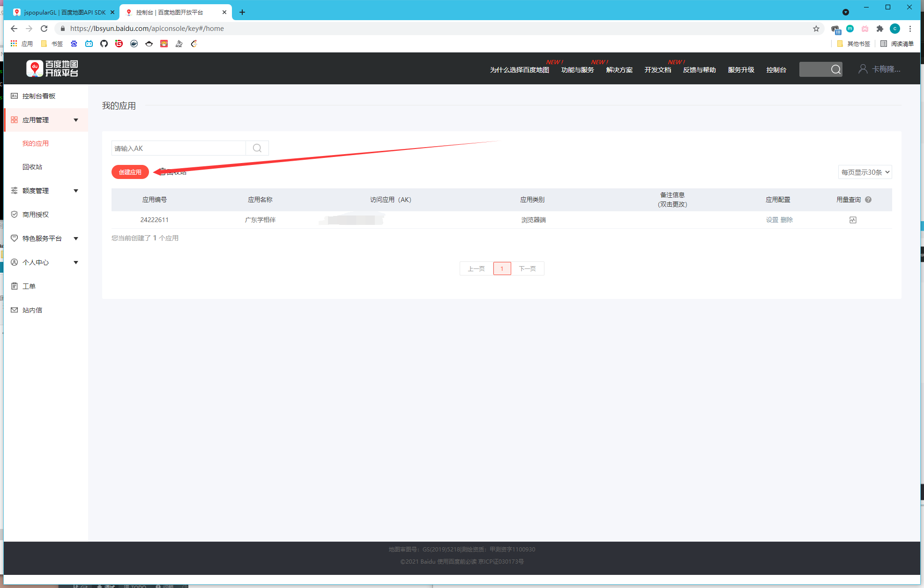Open 开发文档 in top navigation
The image size is (924, 588).
tap(657, 70)
